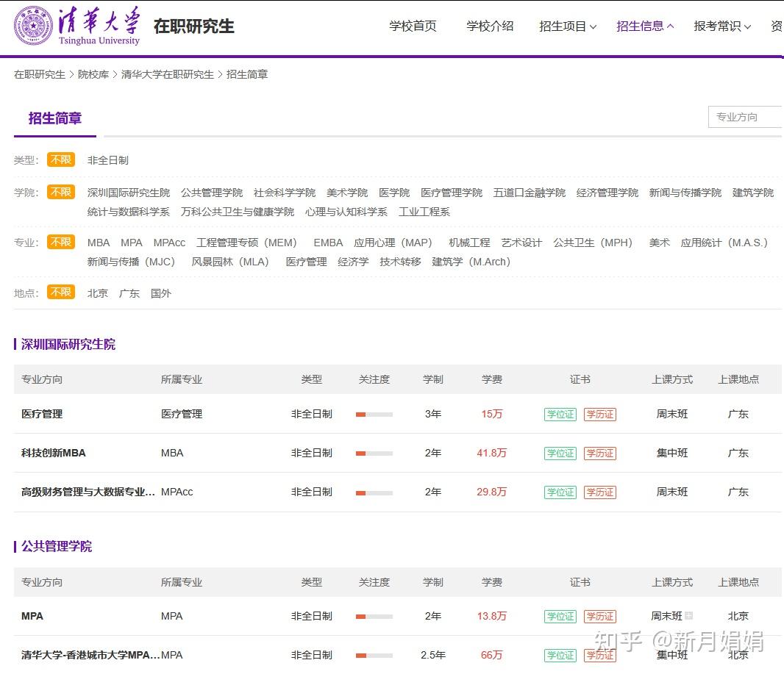784x674 pixels.
Task: Click the Tsinghua University logo emblem
Action: (x=33, y=26)
